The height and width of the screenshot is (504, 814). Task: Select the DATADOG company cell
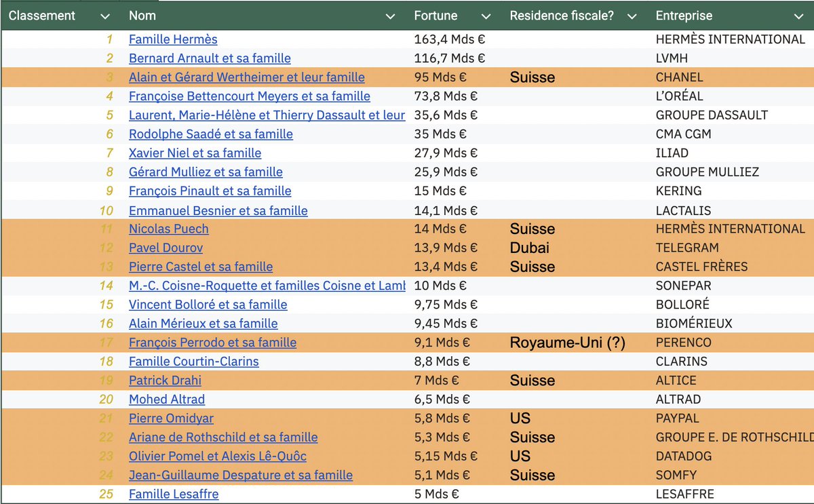point(684,457)
